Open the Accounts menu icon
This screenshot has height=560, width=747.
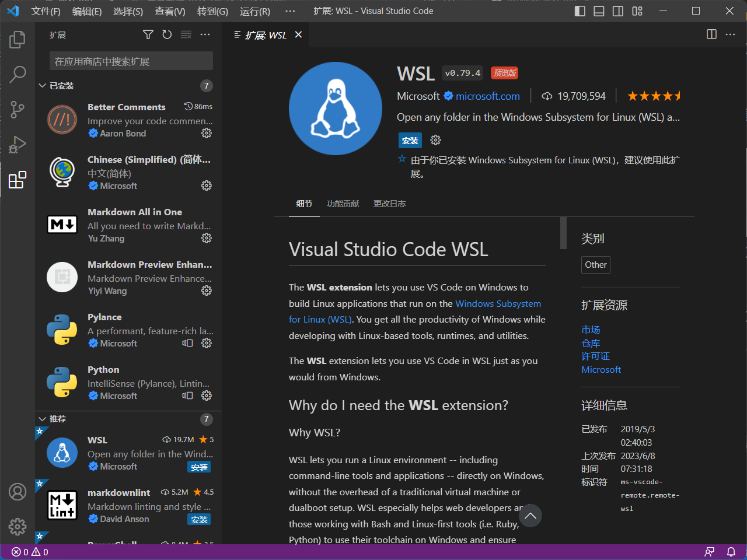pos(18,492)
